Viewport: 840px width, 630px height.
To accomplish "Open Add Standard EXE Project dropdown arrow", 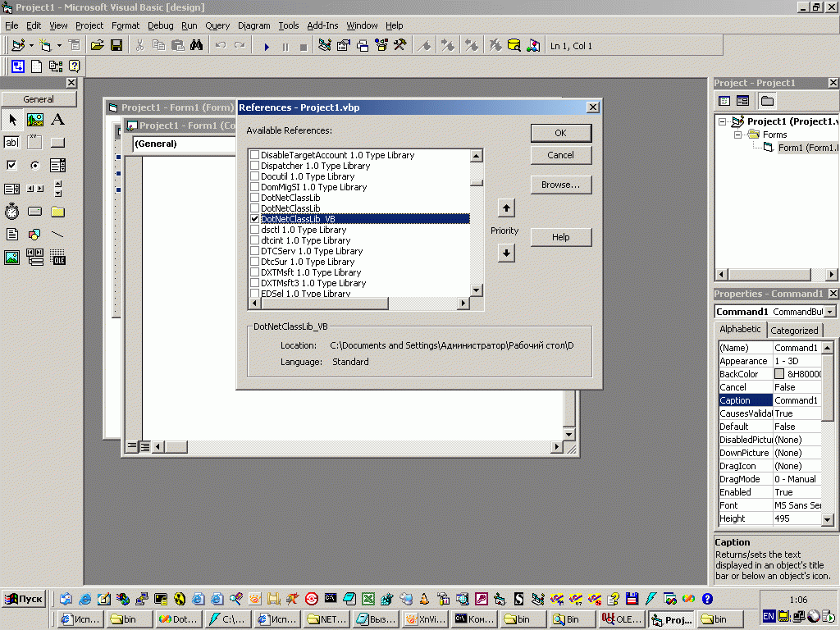I will tap(32, 46).
